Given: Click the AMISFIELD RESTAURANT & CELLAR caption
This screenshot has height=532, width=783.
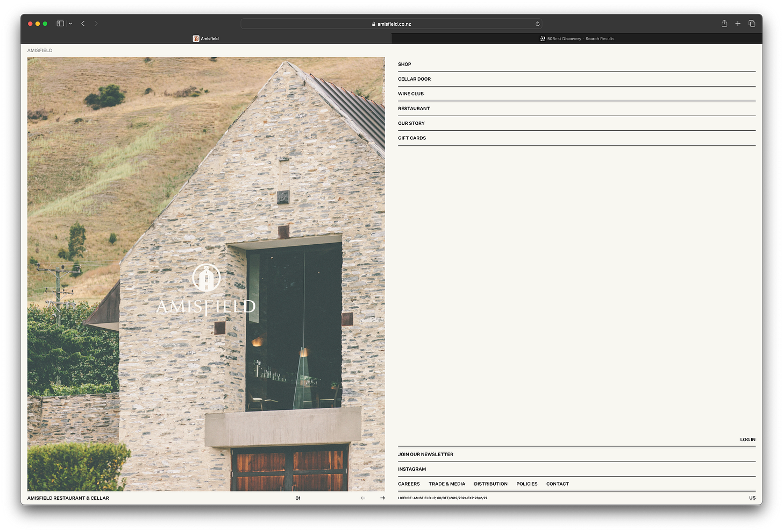Looking at the screenshot, I should [x=68, y=498].
